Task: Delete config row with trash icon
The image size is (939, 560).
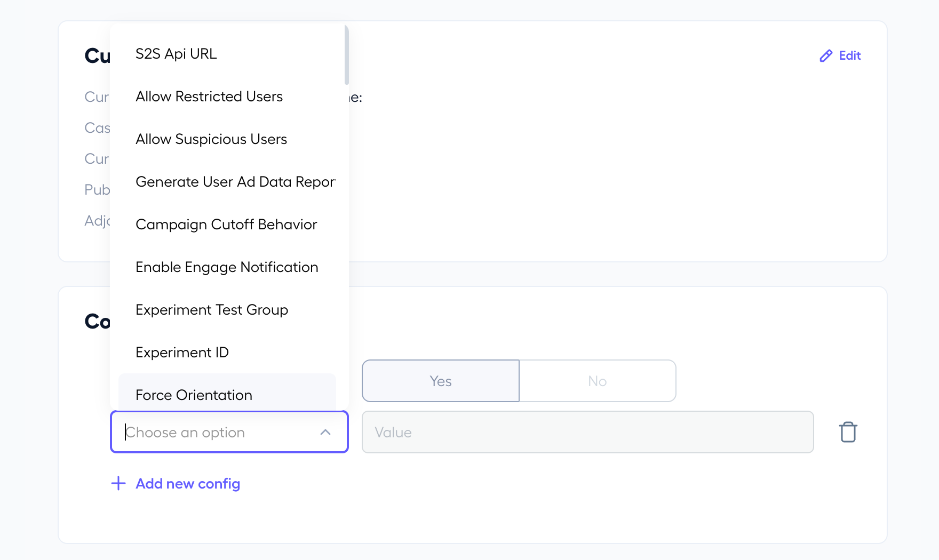Action: (x=848, y=432)
